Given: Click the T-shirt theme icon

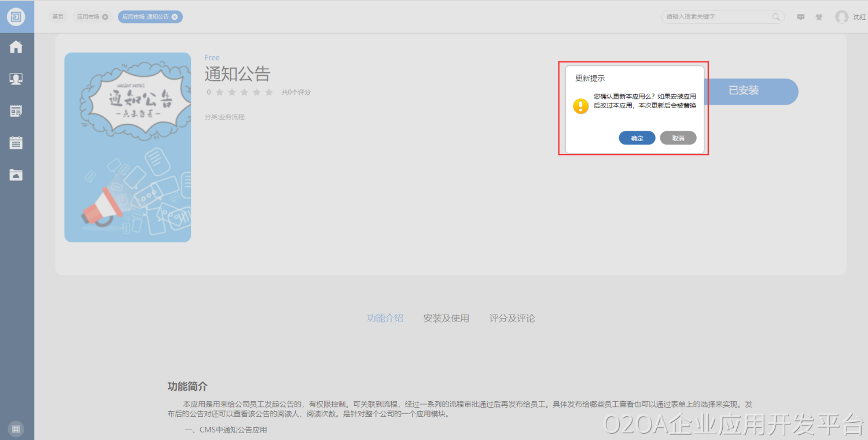Looking at the screenshot, I should (x=819, y=17).
